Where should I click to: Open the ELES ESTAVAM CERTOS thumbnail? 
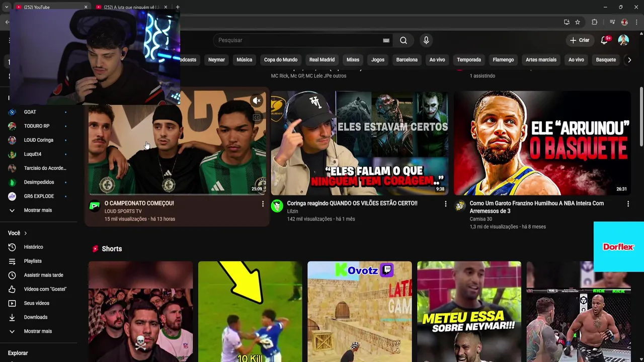[360, 143]
